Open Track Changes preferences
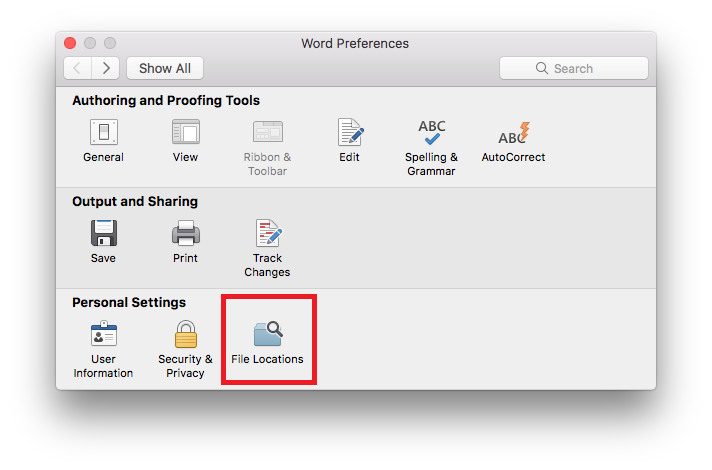Viewport: 712px width, 470px height. click(268, 233)
